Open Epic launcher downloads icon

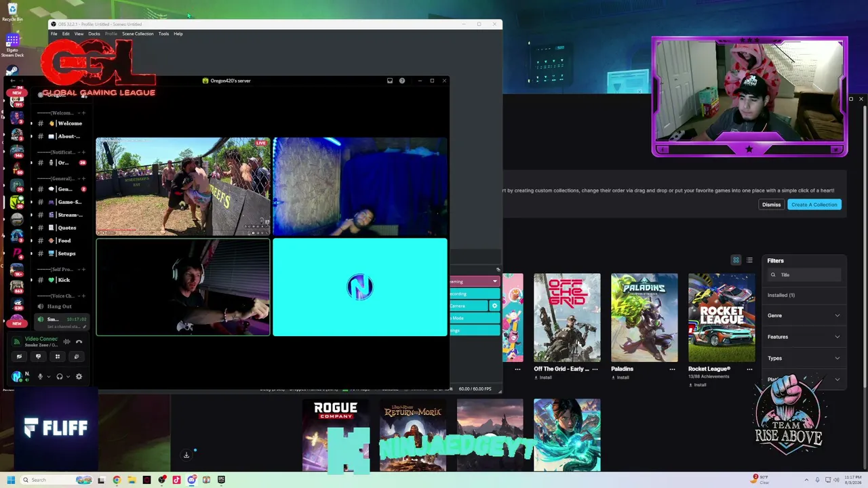[x=186, y=455]
